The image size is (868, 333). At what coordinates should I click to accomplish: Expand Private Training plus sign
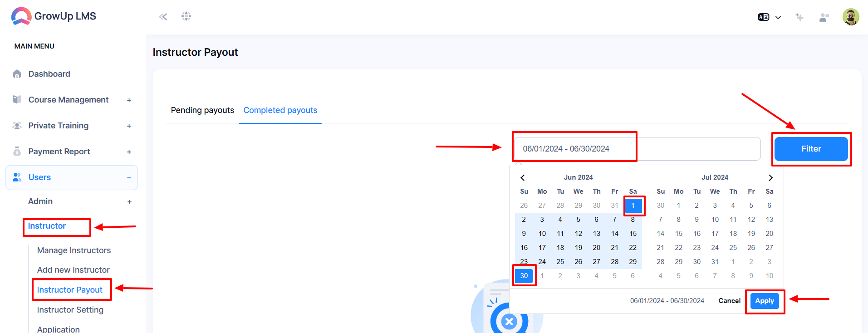pos(129,126)
